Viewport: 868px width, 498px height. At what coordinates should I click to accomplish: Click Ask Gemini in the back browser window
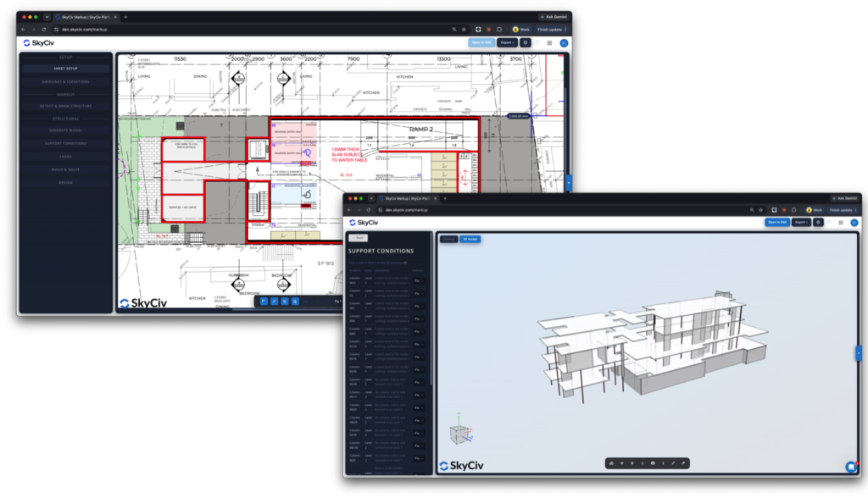(553, 17)
